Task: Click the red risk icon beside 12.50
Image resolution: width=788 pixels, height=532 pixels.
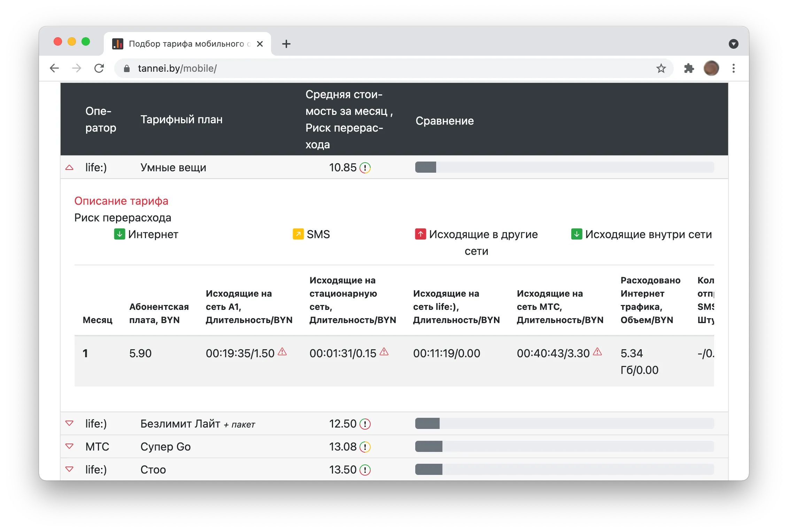Action: pyautogui.click(x=365, y=424)
